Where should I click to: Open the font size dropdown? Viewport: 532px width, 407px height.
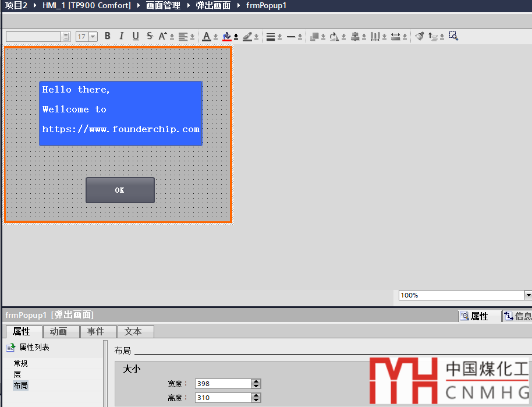(x=93, y=37)
